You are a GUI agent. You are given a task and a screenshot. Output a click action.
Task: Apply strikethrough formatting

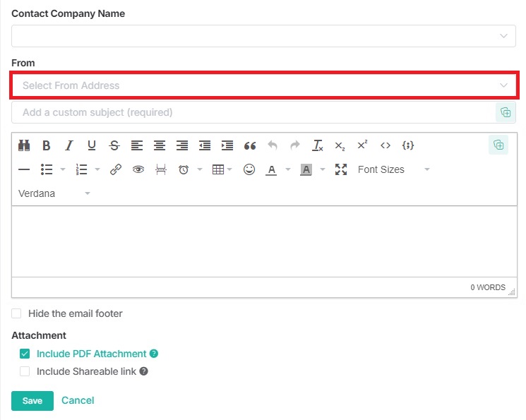[114, 145]
